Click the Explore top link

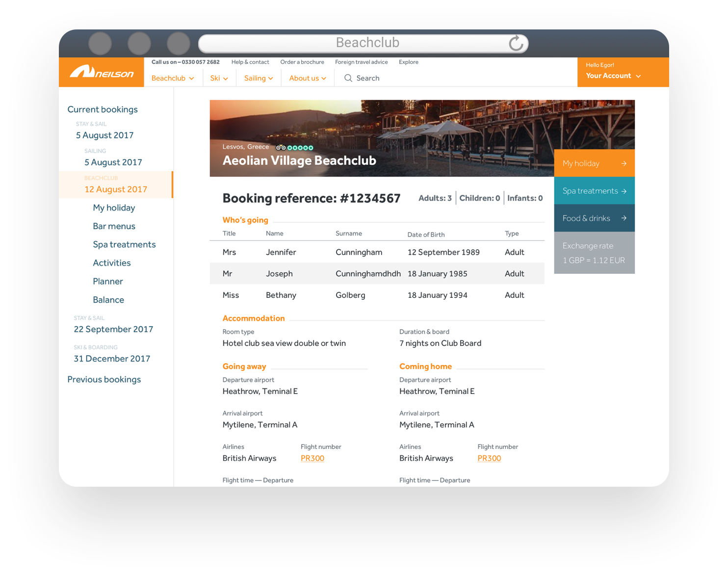pyautogui.click(x=409, y=62)
